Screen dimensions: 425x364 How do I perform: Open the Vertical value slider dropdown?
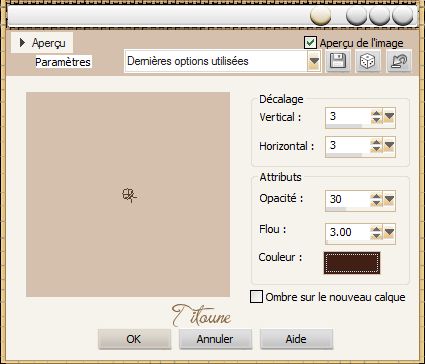(389, 117)
